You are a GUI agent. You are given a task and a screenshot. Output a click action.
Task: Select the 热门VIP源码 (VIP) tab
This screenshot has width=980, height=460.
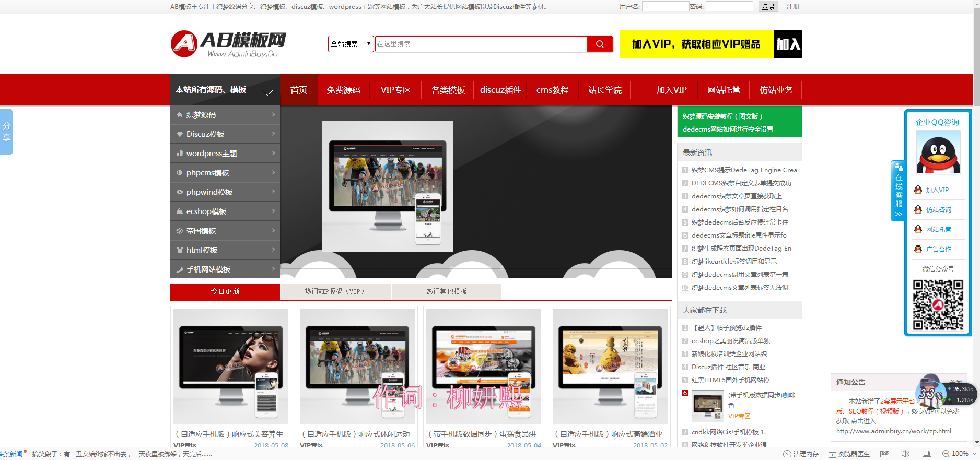click(x=335, y=291)
